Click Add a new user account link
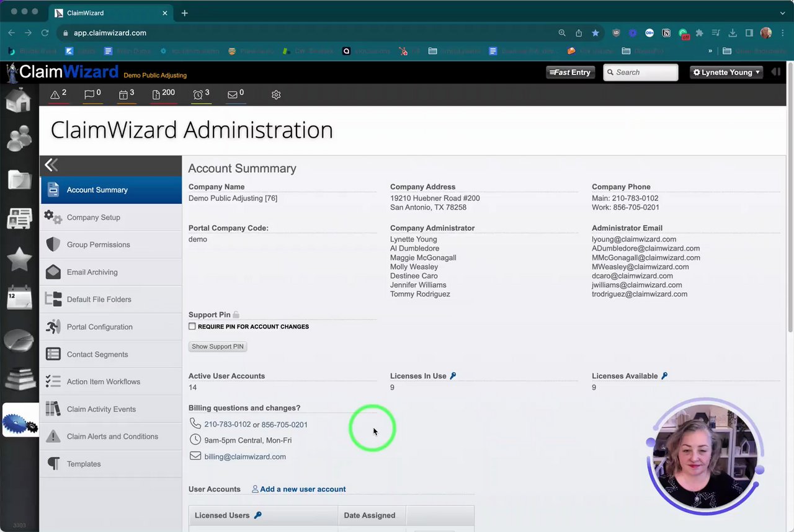 click(303, 489)
